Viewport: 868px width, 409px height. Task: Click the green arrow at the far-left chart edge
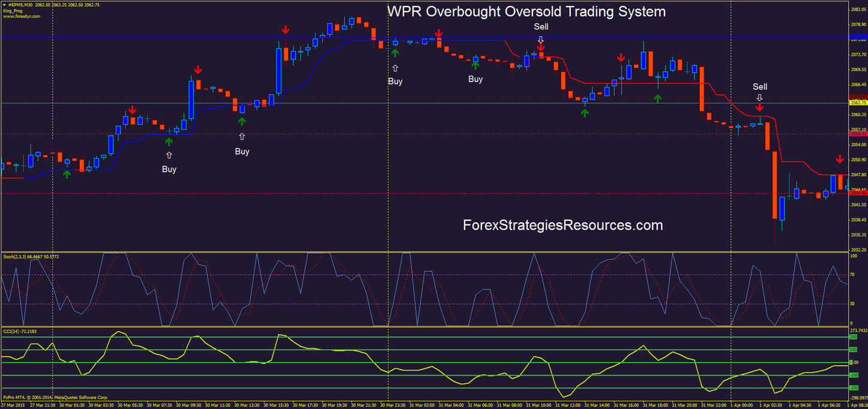point(68,175)
